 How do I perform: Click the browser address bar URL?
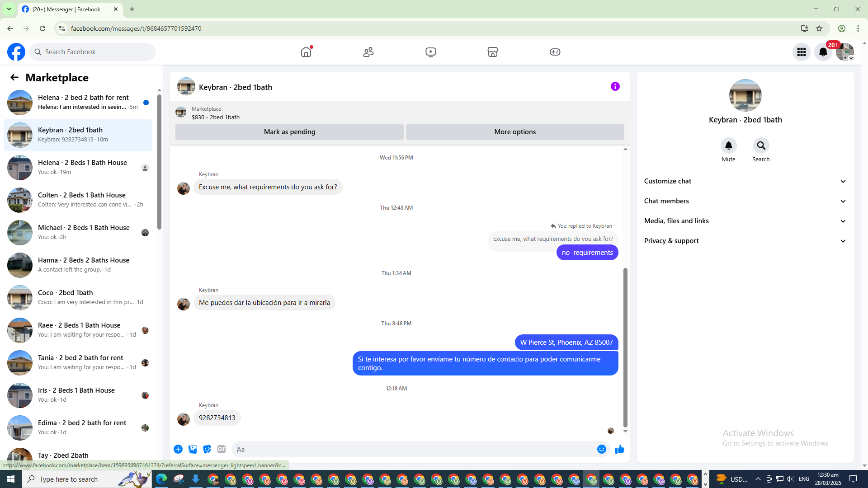(136, 28)
